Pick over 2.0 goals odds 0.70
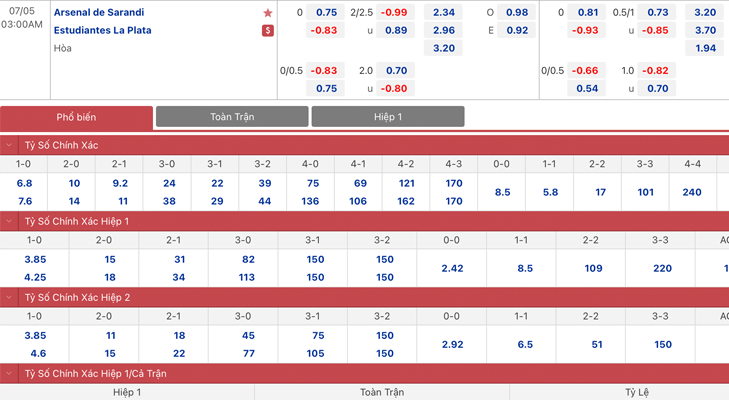Screen dimensions: 729x400 (395, 71)
